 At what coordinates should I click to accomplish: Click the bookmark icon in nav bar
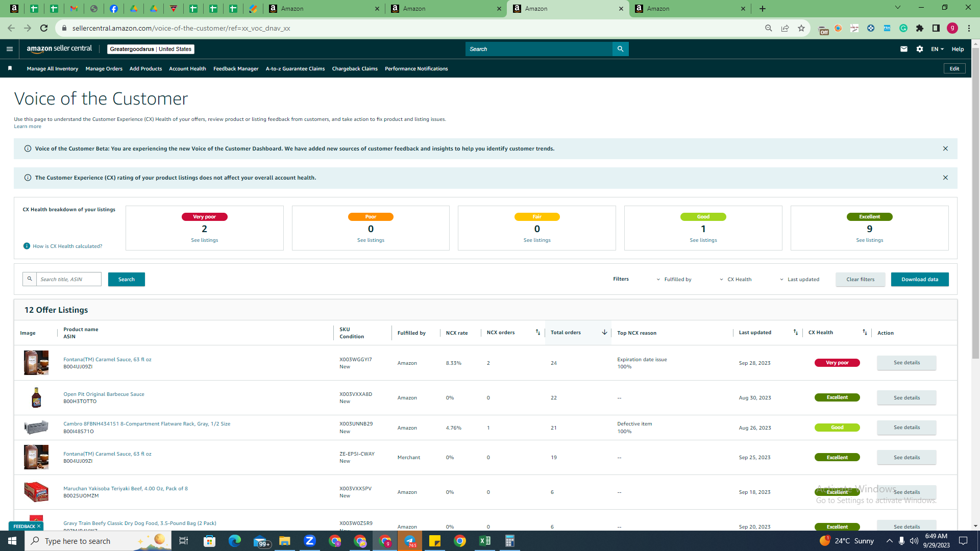tap(10, 68)
